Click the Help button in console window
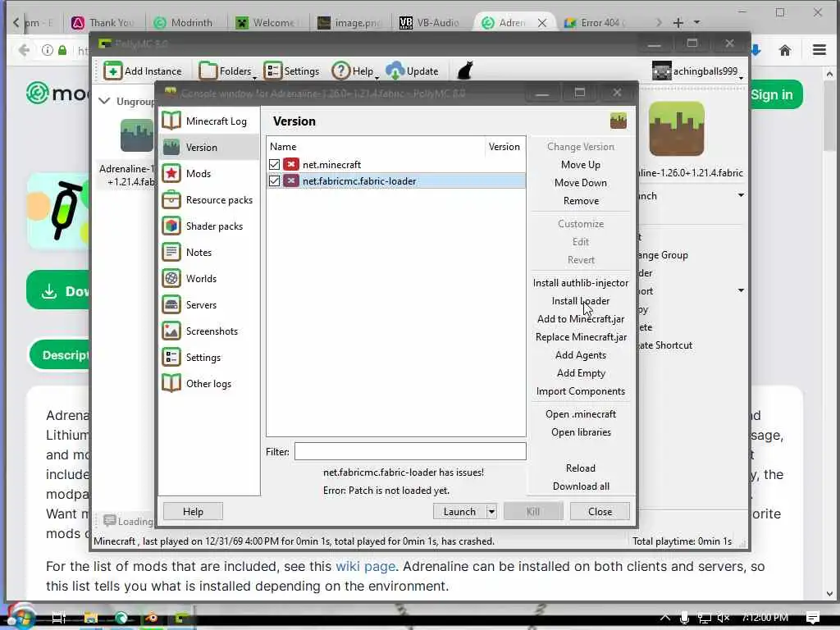Image resolution: width=840 pixels, height=630 pixels. click(193, 512)
